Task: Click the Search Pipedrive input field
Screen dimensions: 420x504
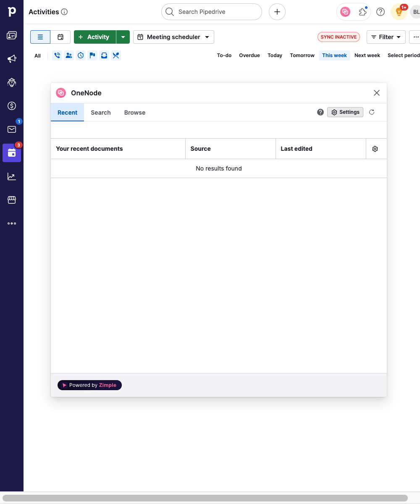Action: [x=212, y=12]
